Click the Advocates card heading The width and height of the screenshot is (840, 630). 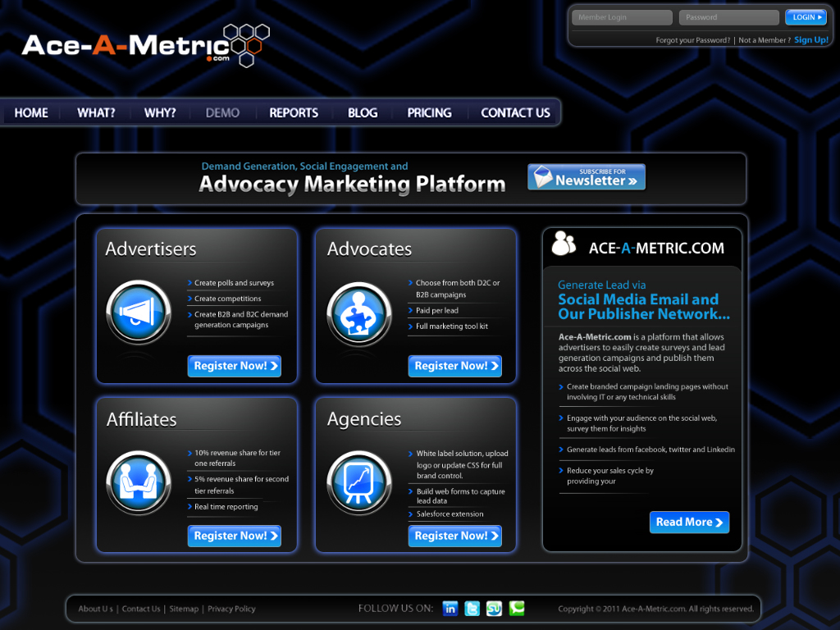tap(370, 249)
